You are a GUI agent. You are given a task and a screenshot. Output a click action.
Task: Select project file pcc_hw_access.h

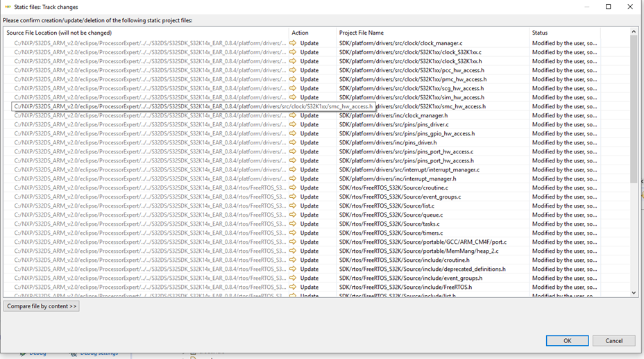click(x=412, y=70)
